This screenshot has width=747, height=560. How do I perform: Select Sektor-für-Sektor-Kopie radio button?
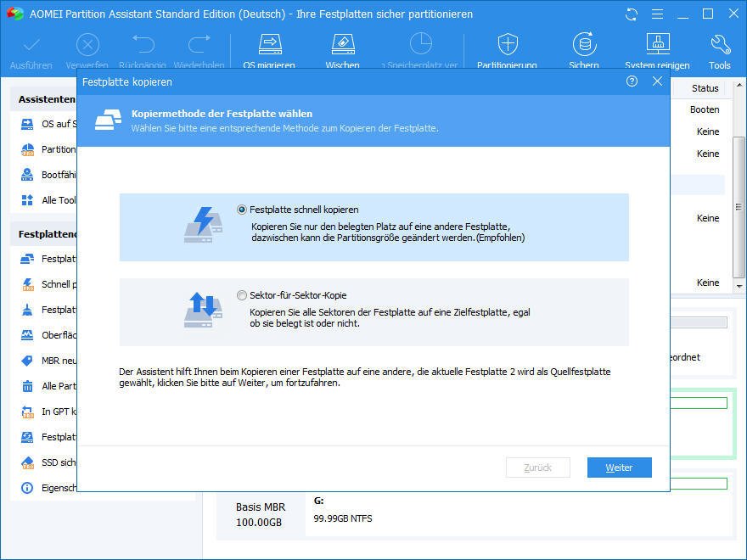[242, 295]
